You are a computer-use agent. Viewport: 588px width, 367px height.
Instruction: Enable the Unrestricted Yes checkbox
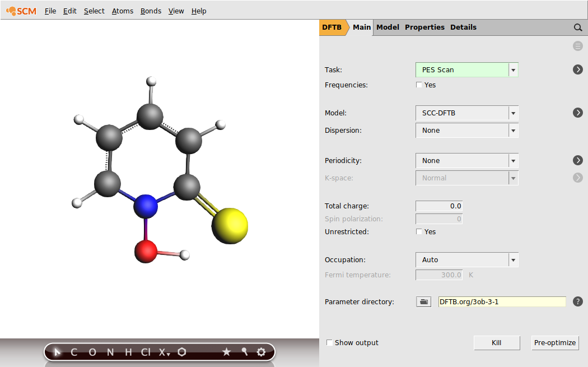[419, 231]
